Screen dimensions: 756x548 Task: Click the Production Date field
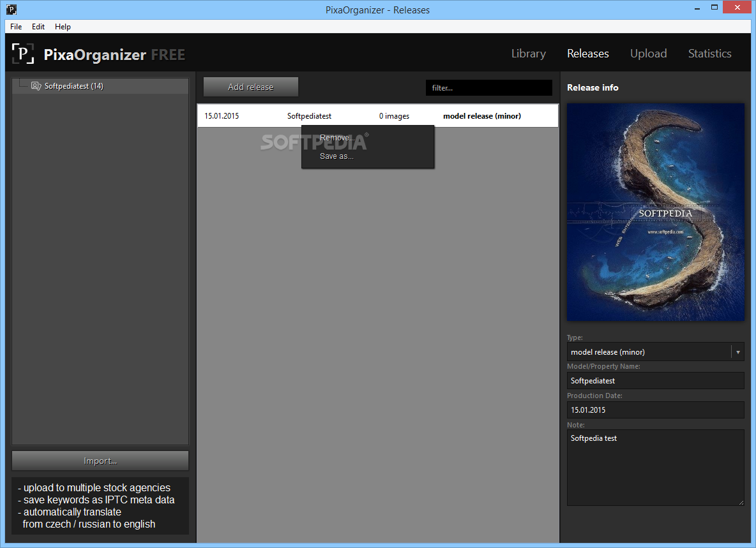655,410
